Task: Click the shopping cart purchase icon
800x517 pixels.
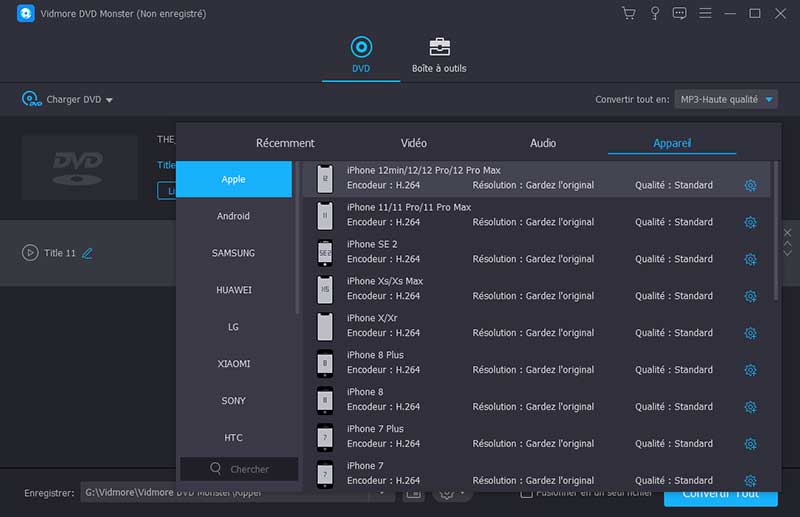Action: pos(628,14)
